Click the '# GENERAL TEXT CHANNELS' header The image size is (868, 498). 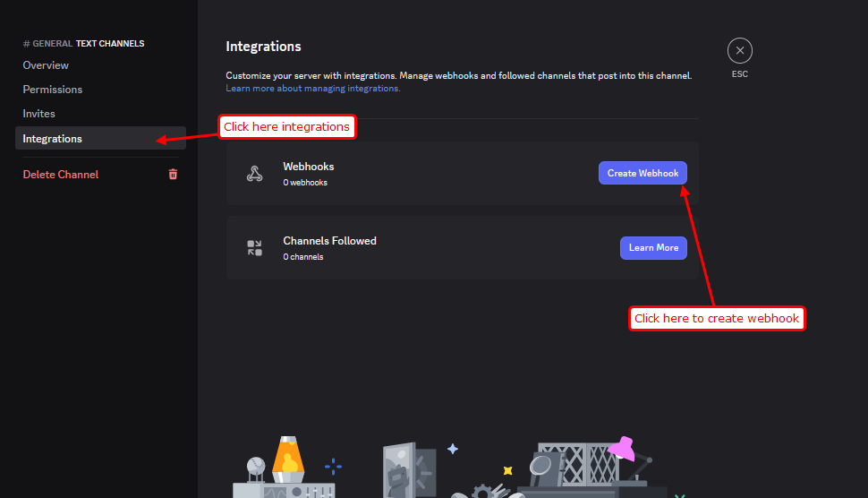83,43
